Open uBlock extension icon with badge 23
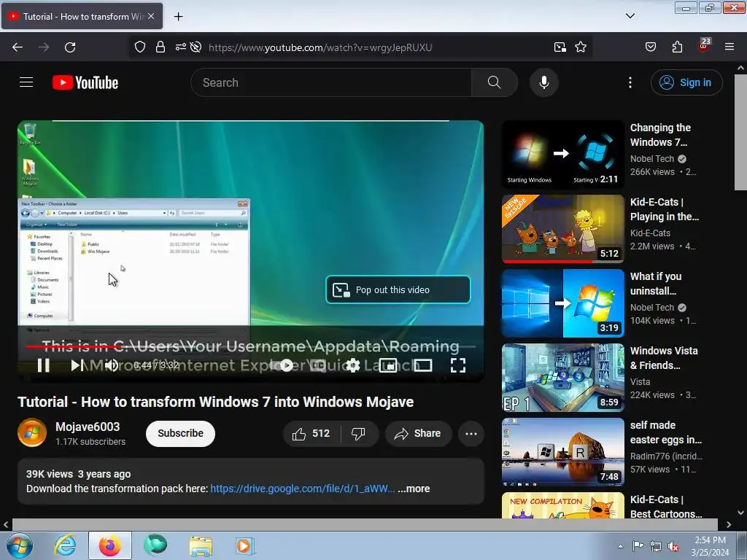 click(x=704, y=46)
